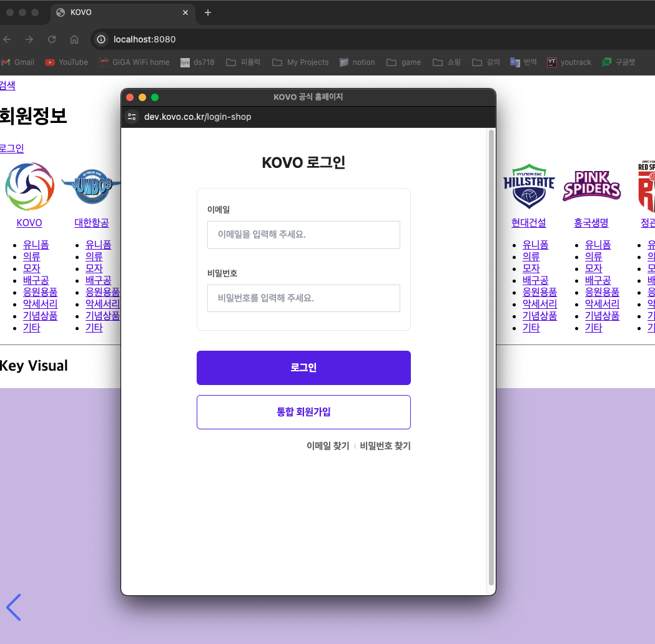Open YouTube from the bookmarks bar
Image resolution: width=655 pixels, height=644 pixels.
pos(67,62)
